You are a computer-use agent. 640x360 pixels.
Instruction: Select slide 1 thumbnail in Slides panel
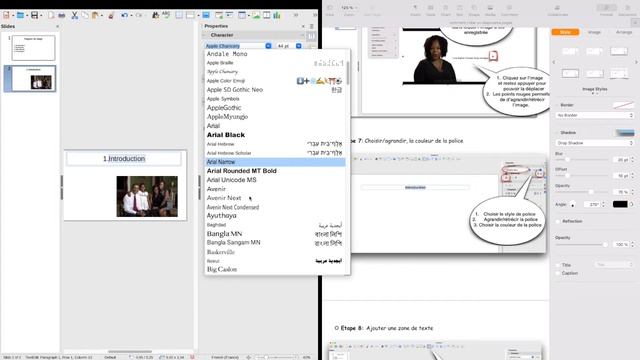[x=33, y=48]
